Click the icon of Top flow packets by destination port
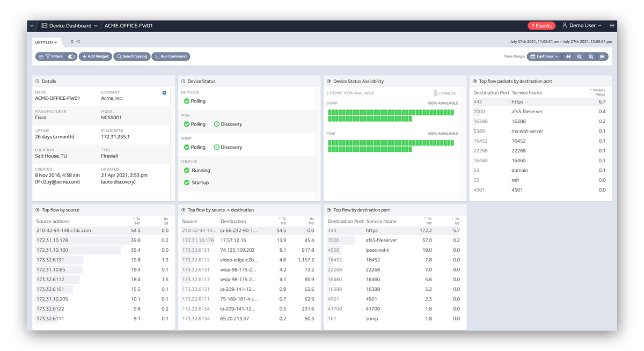Screen dimensions: 644x351 click(475, 81)
